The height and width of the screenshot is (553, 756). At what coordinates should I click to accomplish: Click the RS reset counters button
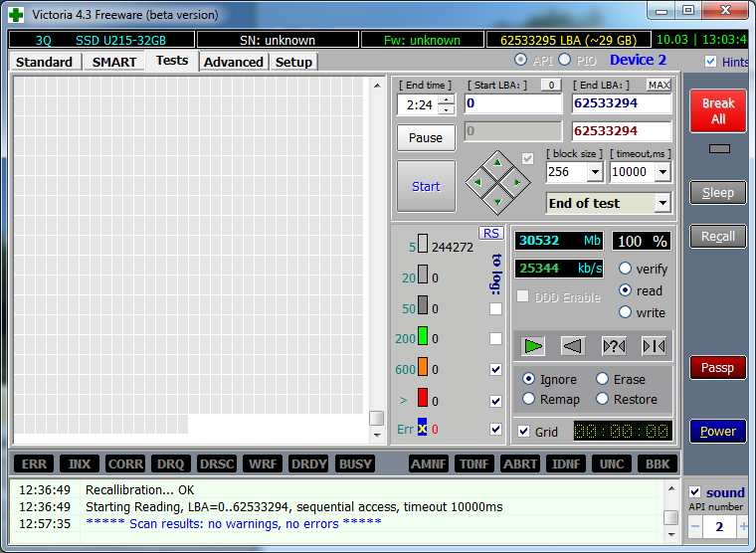coord(490,233)
